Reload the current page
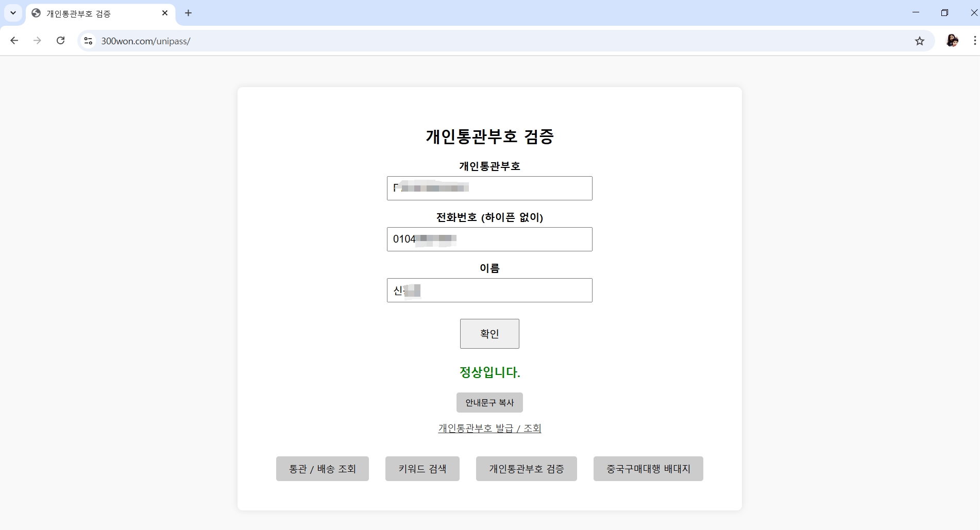This screenshot has width=980, height=530. coord(61,41)
